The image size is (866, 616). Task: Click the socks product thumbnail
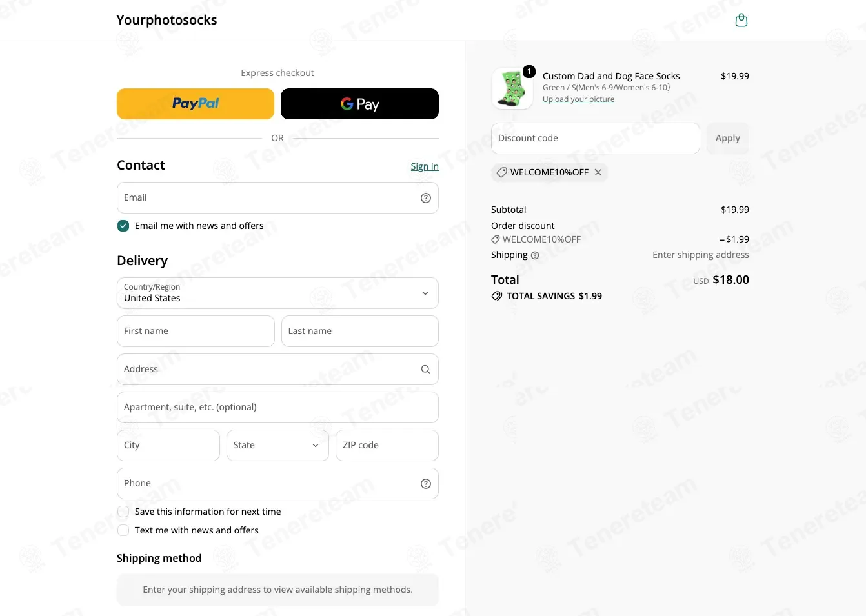point(512,88)
